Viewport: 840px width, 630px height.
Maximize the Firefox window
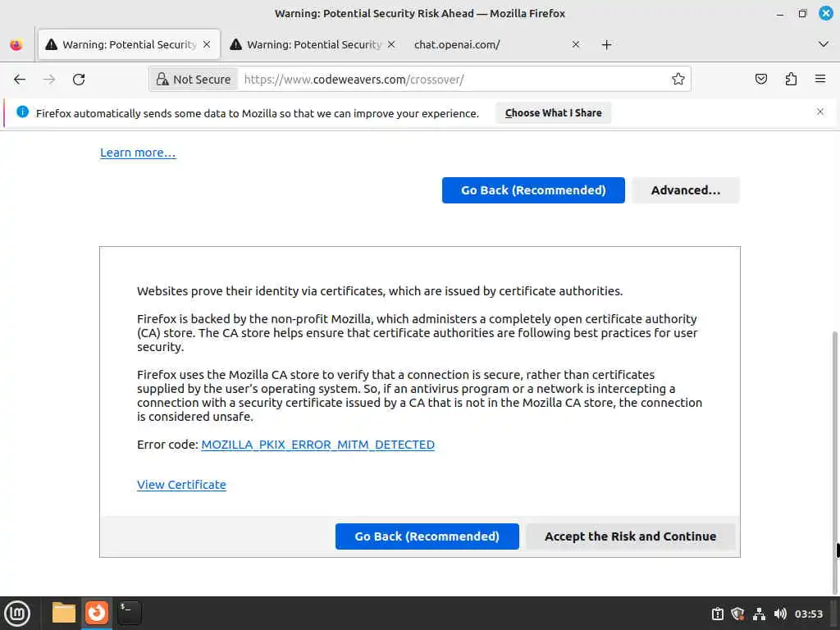click(802, 13)
